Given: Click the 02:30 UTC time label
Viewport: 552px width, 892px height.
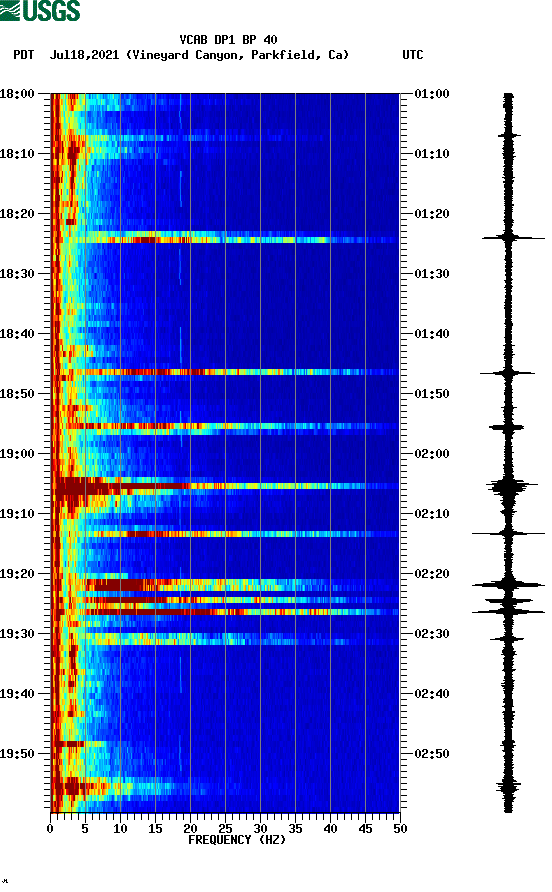Looking at the screenshot, I should pos(432,634).
